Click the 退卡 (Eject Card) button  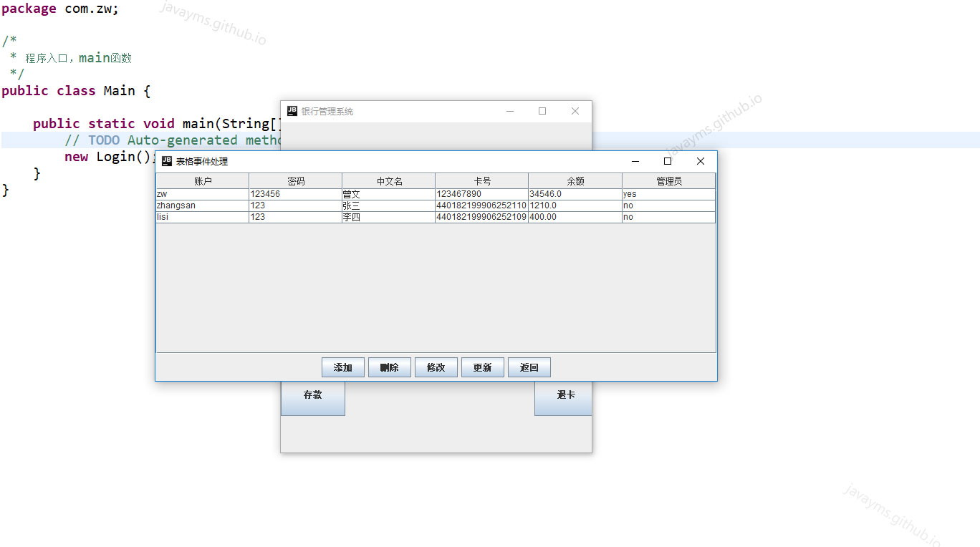tap(562, 394)
